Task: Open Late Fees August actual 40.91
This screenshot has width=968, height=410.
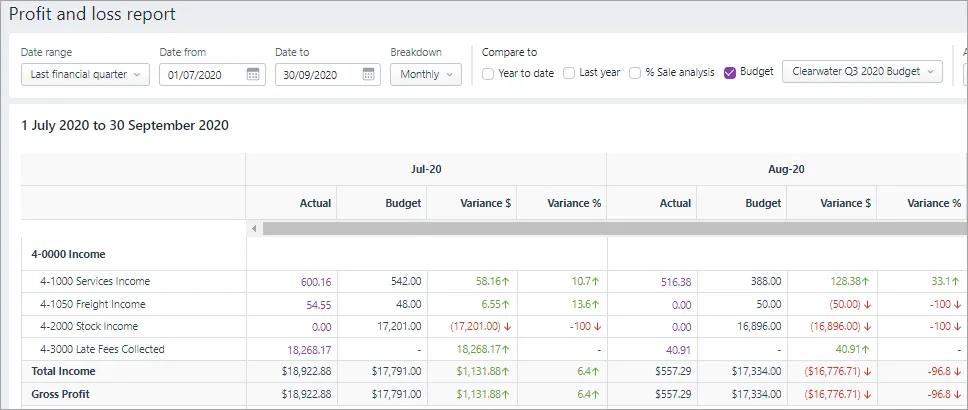Action: pos(678,349)
